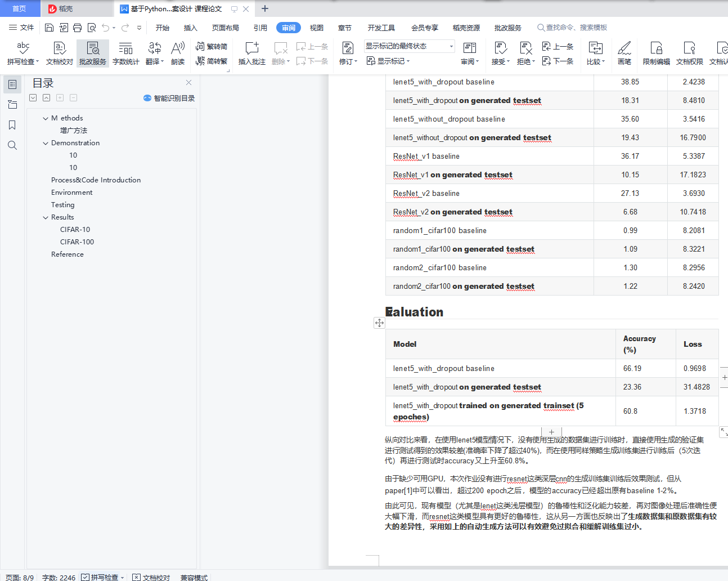The height and width of the screenshot is (581, 728).
Task: Undo the last action with the undo arrow
Action: [x=105, y=28]
